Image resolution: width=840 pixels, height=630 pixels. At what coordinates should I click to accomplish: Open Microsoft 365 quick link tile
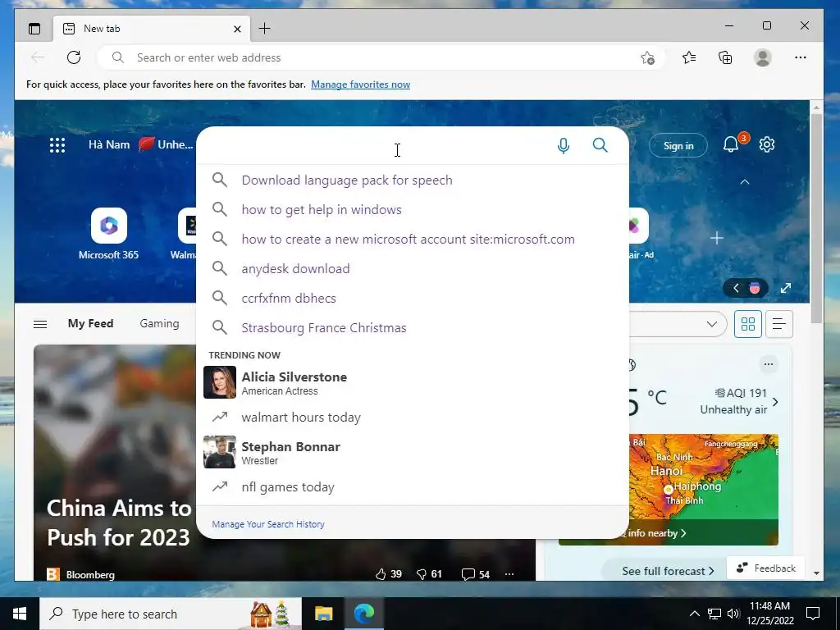pyautogui.click(x=109, y=234)
